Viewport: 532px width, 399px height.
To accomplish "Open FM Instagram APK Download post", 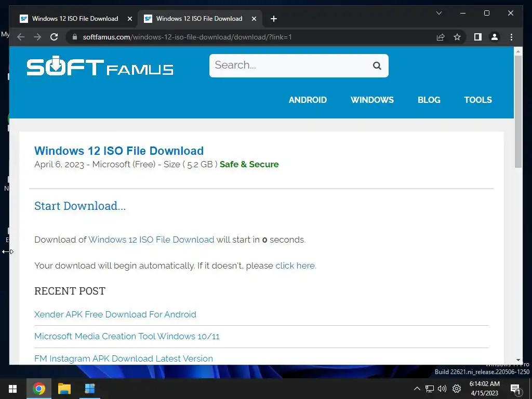I will (x=124, y=358).
